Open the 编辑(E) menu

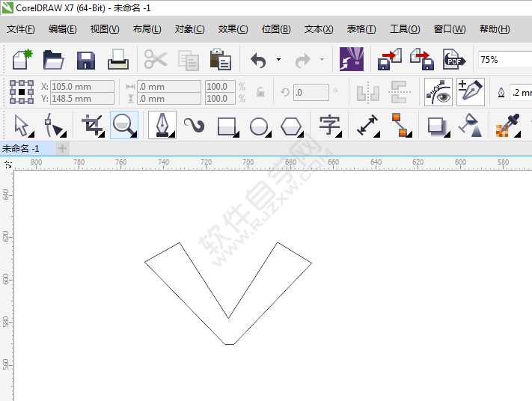pos(62,29)
